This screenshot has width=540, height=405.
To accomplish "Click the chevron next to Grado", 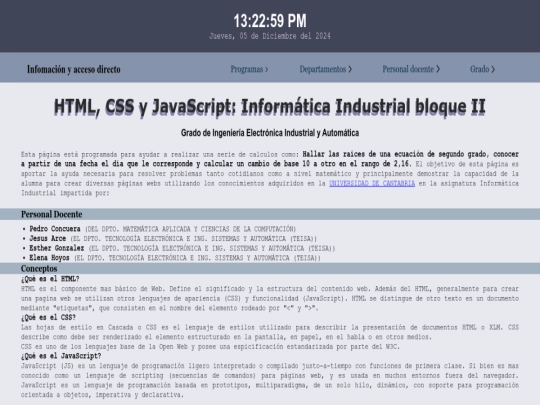I will click(493, 70).
